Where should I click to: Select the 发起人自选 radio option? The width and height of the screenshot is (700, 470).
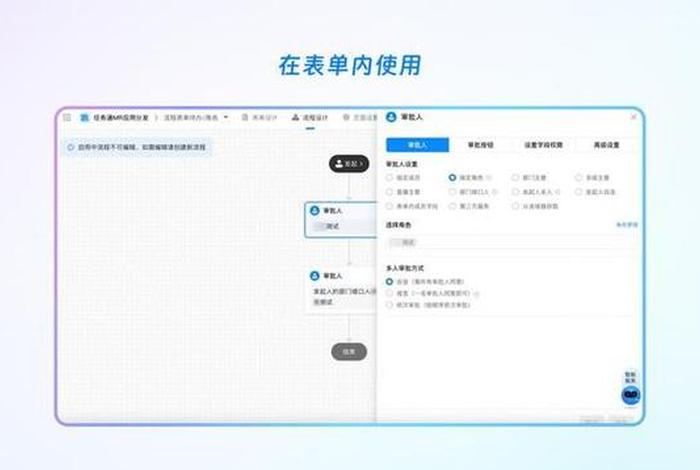click(579, 192)
